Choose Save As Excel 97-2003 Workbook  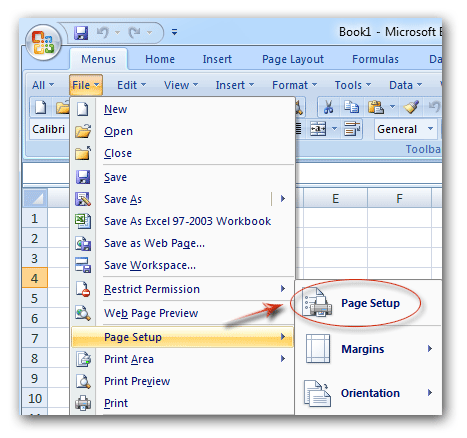[x=182, y=221]
